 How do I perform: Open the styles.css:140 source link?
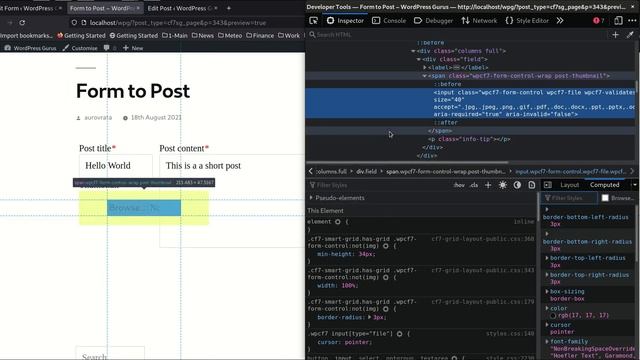(510, 334)
